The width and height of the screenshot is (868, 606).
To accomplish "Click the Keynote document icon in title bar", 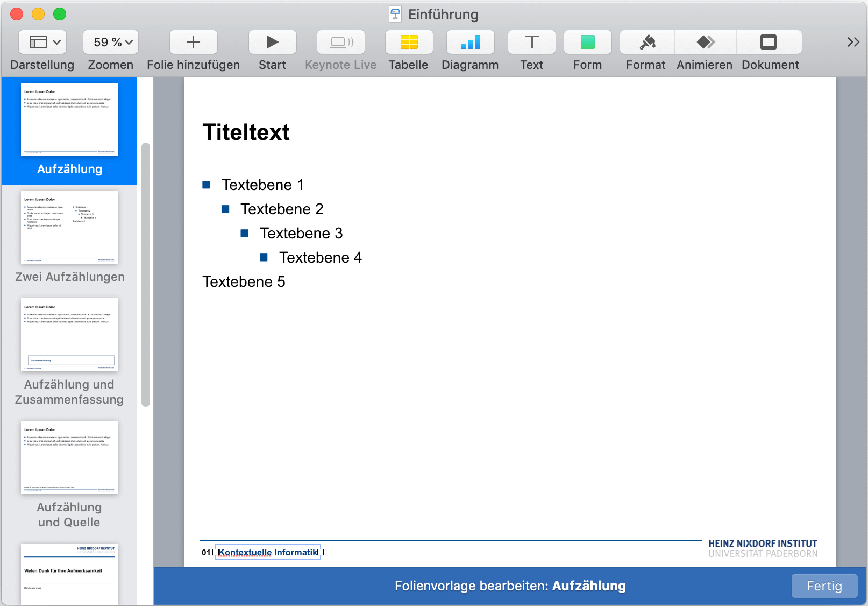I will point(395,15).
